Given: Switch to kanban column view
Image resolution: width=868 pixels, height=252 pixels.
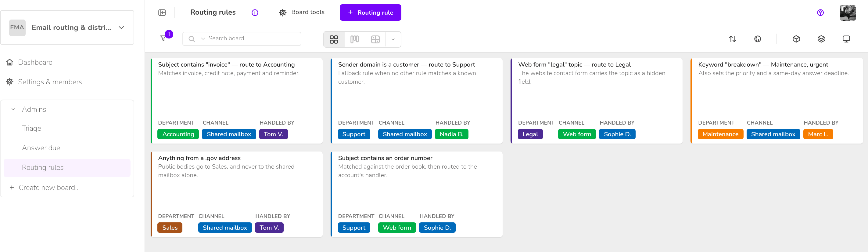Looking at the screenshot, I should pos(354,39).
